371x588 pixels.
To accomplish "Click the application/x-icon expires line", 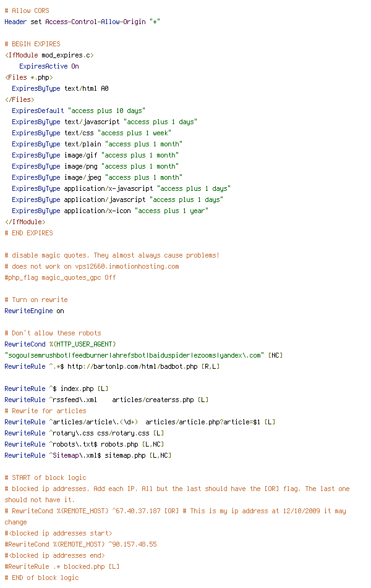I will 110,211.
